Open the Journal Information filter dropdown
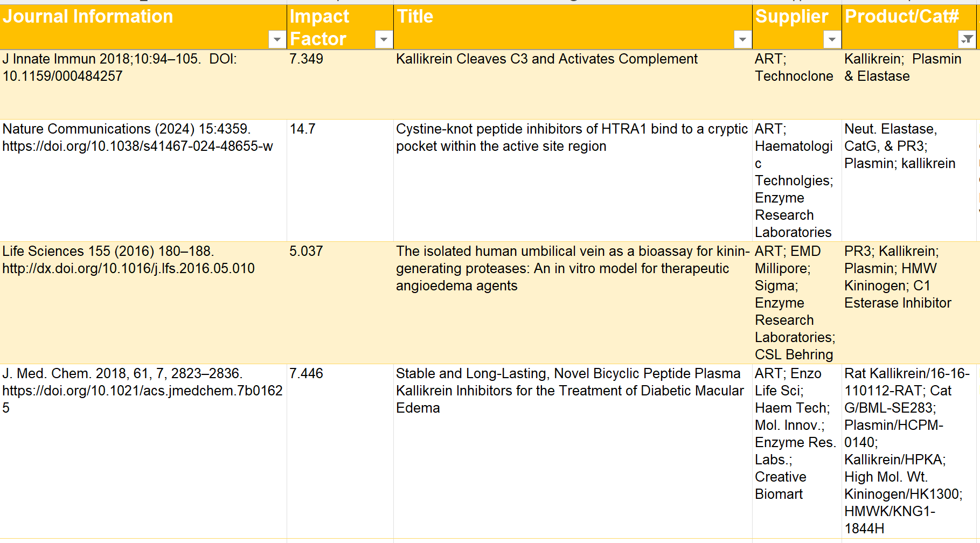 click(276, 39)
